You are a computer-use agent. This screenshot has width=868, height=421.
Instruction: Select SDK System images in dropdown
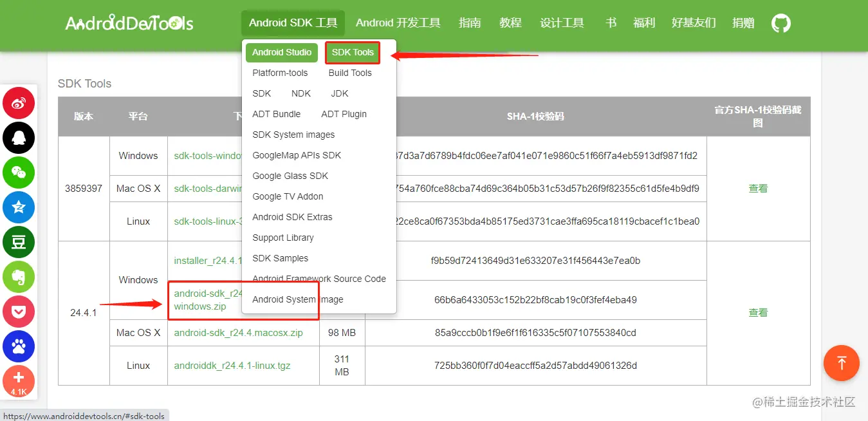[x=293, y=135]
